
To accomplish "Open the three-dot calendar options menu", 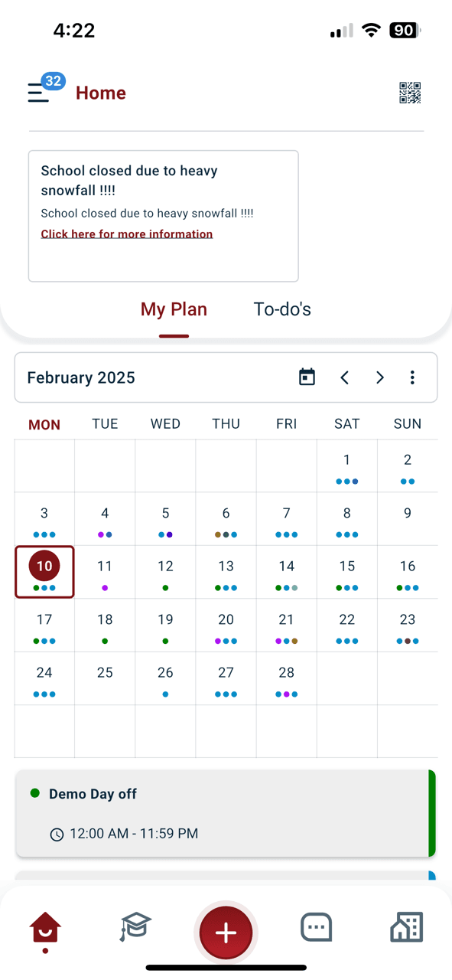I will click(x=412, y=377).
